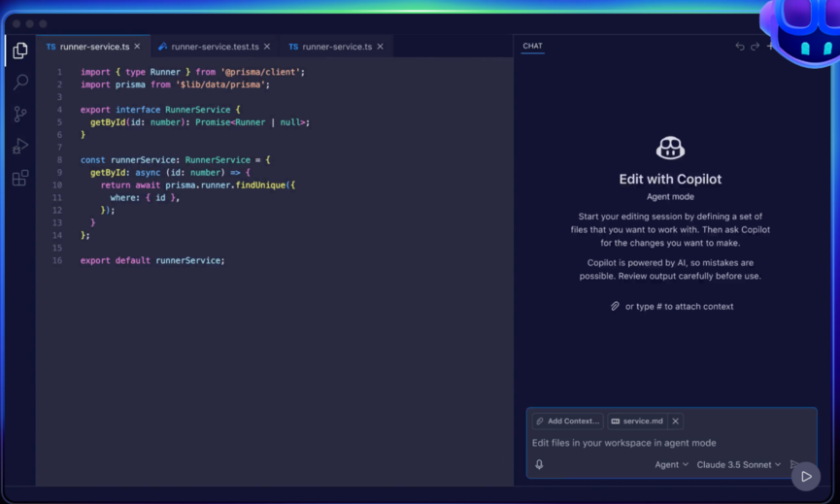Click '@prisma/client' import string

pyautogui.click(x=260, y=72)
